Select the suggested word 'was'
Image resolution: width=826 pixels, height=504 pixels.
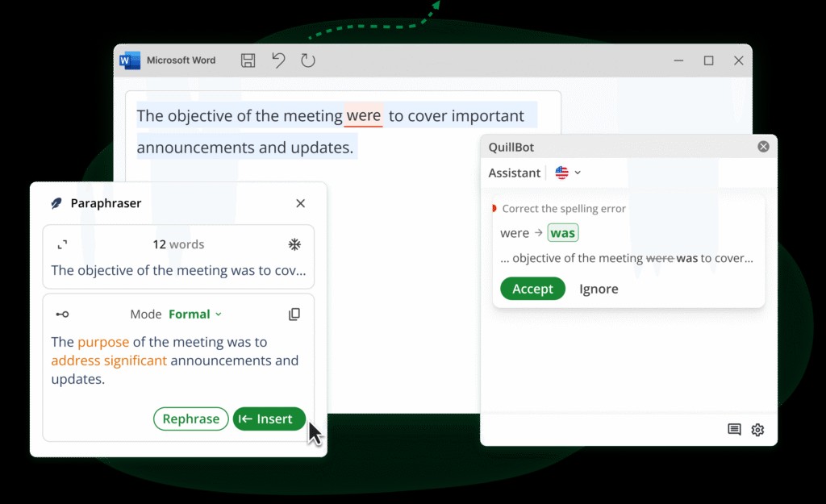[x=562, y=233]
